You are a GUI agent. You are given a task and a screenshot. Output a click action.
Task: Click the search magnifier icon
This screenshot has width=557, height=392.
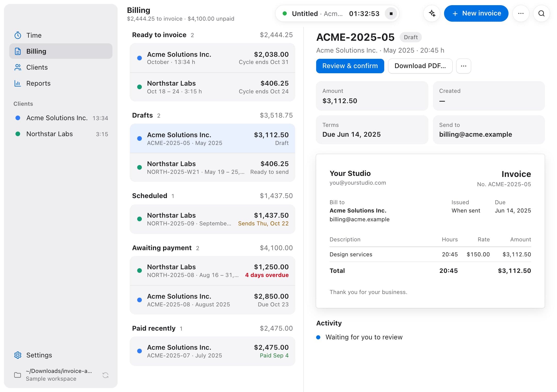tap(541, 13)
